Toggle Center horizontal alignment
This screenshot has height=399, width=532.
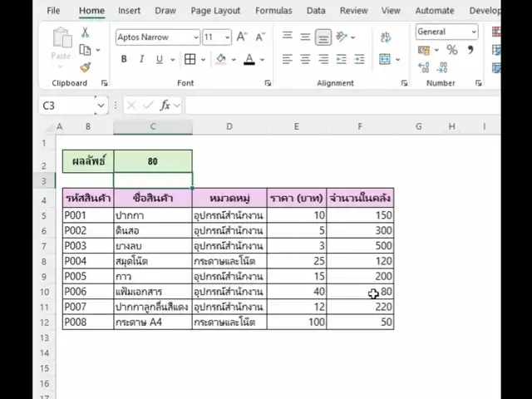point(305,59)
